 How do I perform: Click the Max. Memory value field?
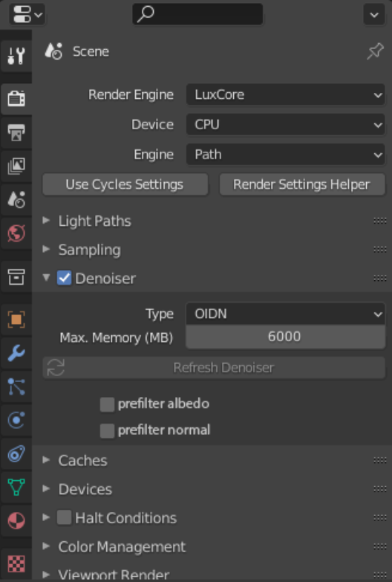286,337
